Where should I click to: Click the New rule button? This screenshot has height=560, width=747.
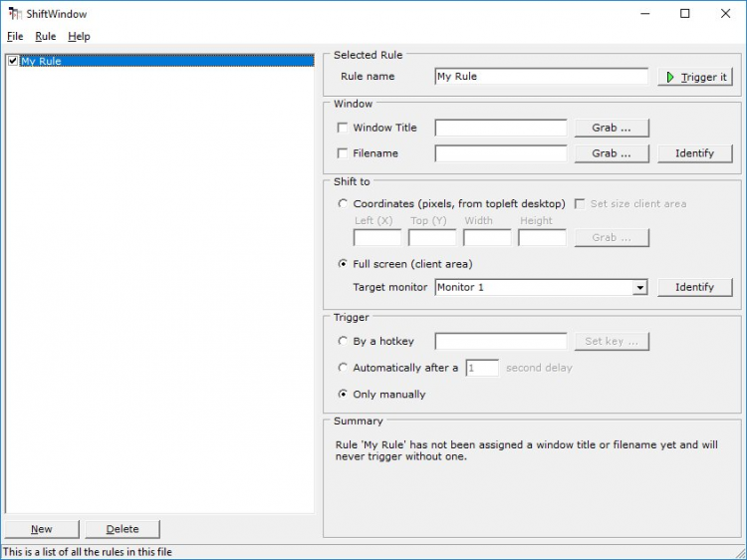click(x=42, y=529)
